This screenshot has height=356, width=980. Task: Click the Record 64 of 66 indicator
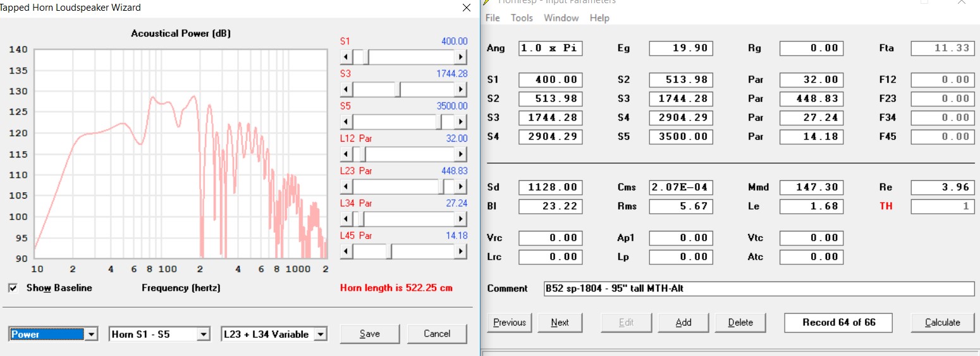pyautogui.click(x=838, y=322)
